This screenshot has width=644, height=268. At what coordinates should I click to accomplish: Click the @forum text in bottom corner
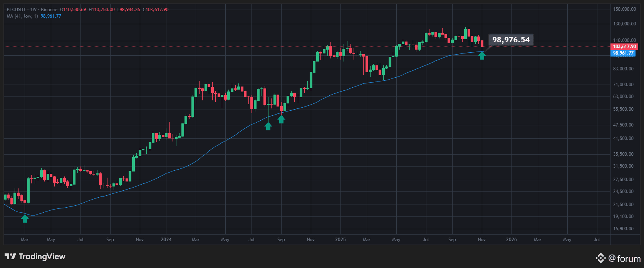624,259
